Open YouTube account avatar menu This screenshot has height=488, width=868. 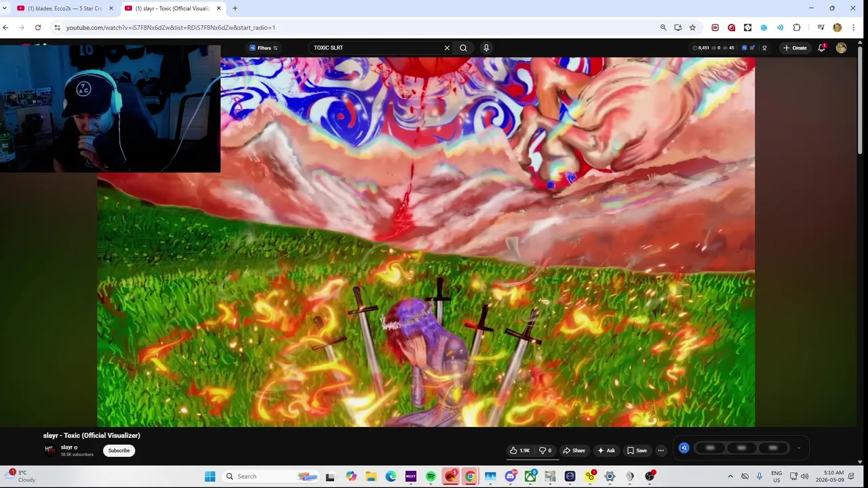coord(842,48)
